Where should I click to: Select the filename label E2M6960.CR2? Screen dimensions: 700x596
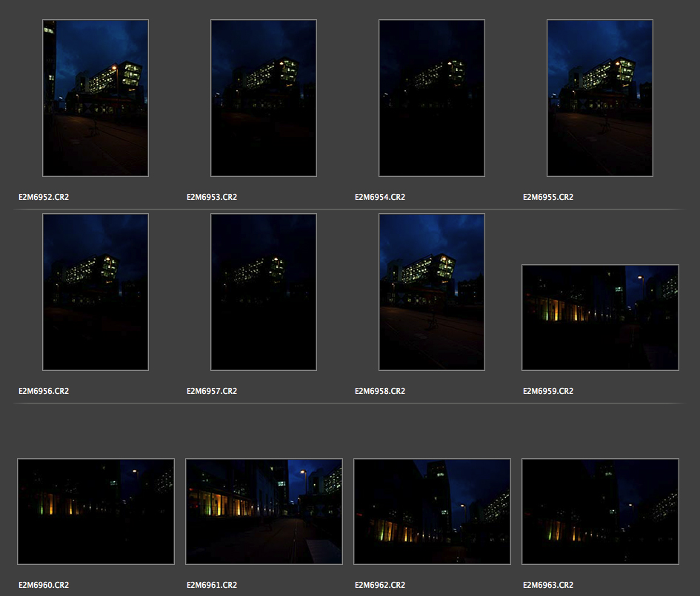click(x=44, y=585)
